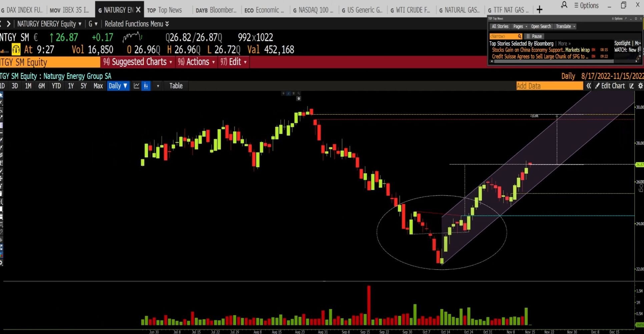The width and height of the screenshot is (644, 334).
Task: Click the yellow market status clock icon
Action: 16,49
